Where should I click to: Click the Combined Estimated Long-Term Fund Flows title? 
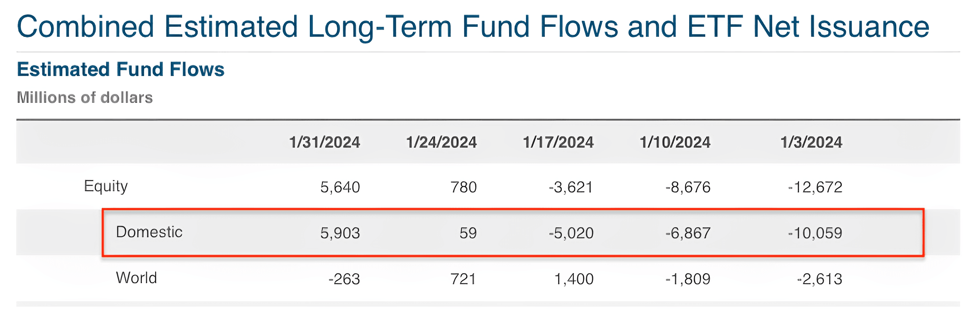[473, 26]
